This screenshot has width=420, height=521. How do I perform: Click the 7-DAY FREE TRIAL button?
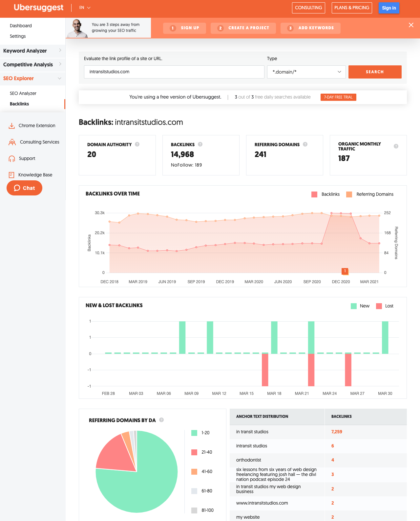[338, 97]
